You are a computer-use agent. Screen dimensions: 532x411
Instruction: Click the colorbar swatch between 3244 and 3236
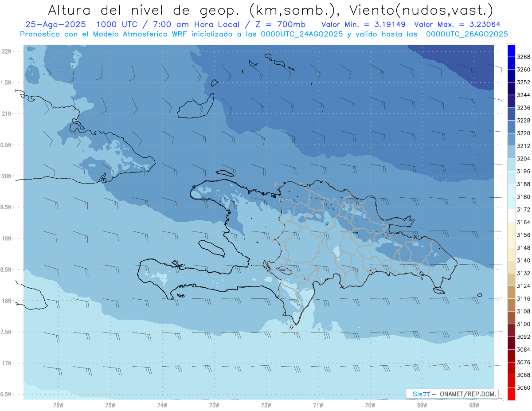(511, 102)
